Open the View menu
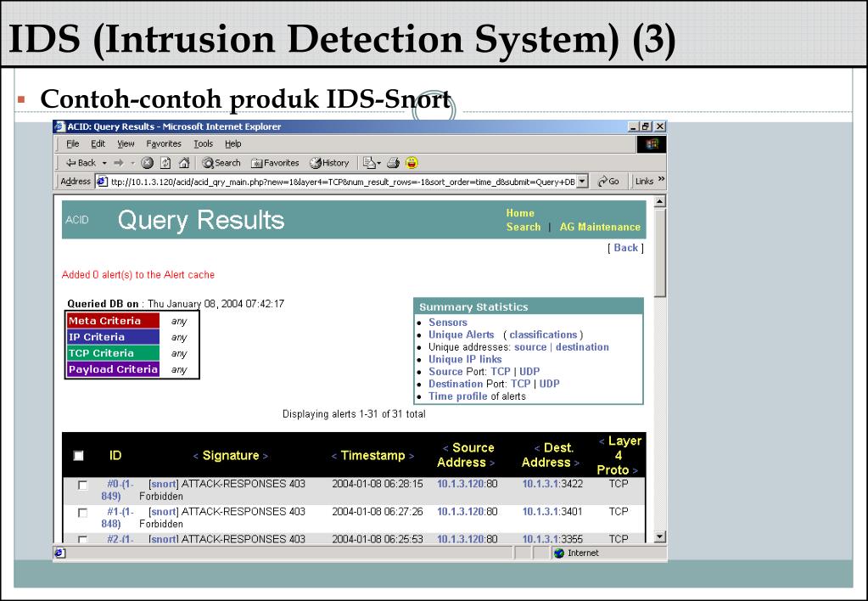Image resolution: width=868 pixels, height=601 pixels. [126, 143]
